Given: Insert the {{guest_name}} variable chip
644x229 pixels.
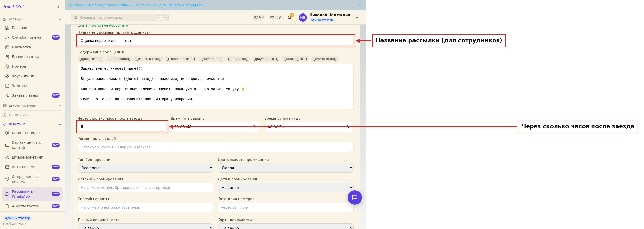Looking at the screenshot, I should point(91,59).
